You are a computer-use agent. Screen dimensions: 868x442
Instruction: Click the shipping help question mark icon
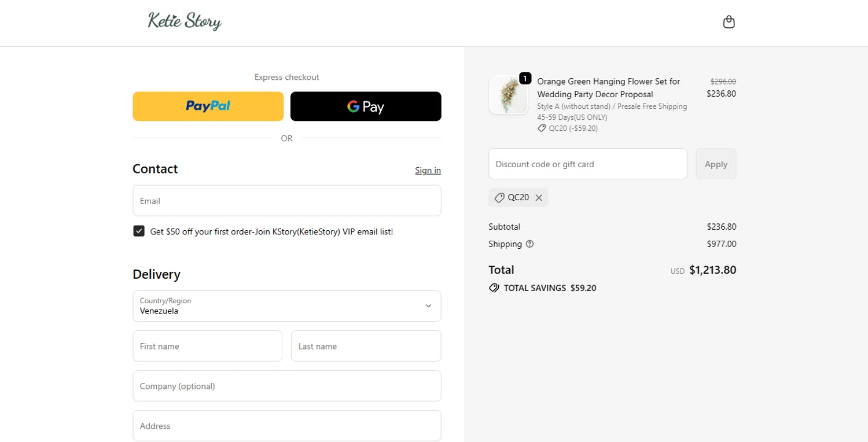point(529,244)
